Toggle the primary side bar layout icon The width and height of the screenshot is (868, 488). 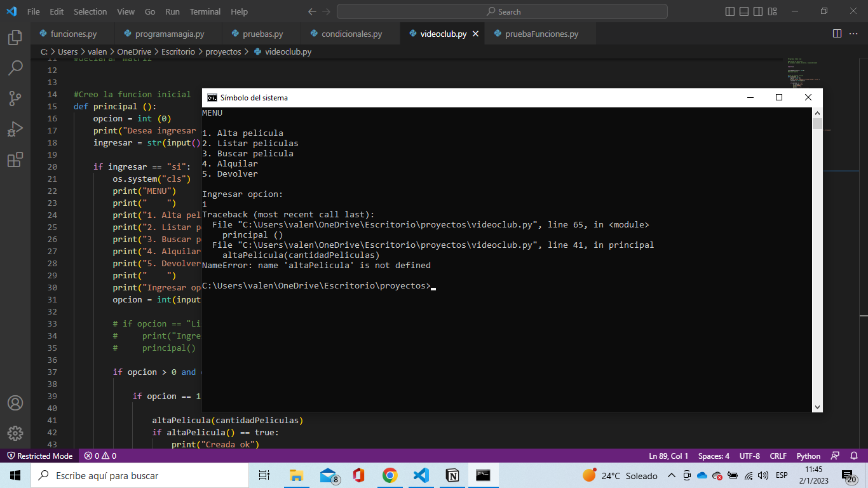point(729,11)
